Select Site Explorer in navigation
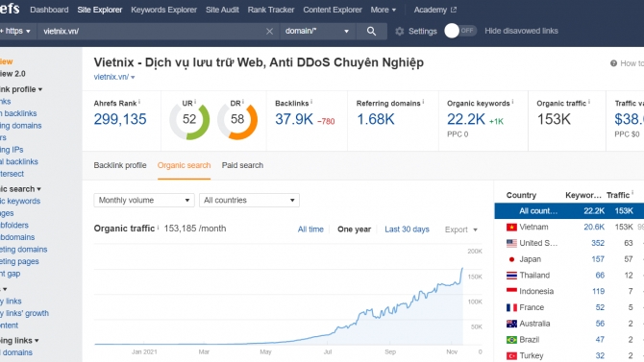Image resolution: width=644 pixels, height=362 pixels. [100, 10]
